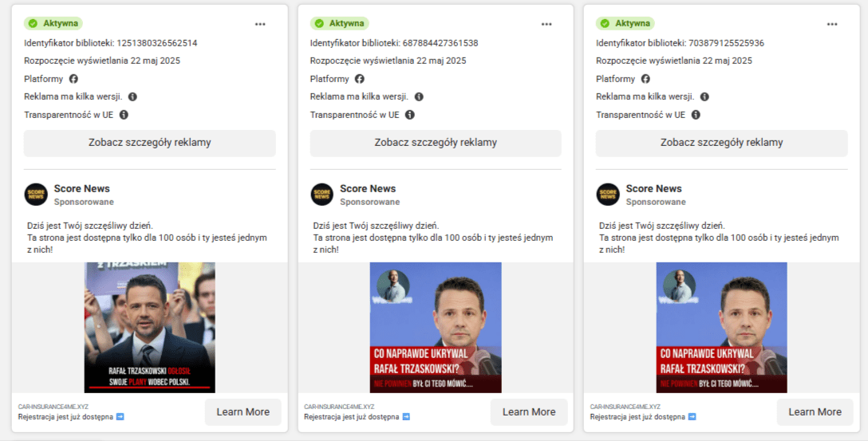Click the blue arrow icon after 'Rejestracja jest już dostępna' in ad 687884427361538
The image size is (868, 441).
(x=406, y=416)
